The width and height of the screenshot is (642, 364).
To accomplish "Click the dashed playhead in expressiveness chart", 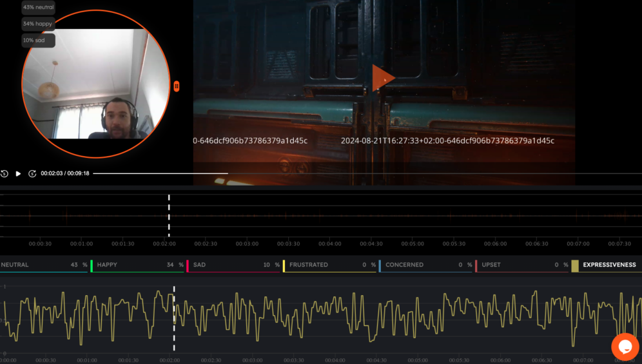I will 174,318.
